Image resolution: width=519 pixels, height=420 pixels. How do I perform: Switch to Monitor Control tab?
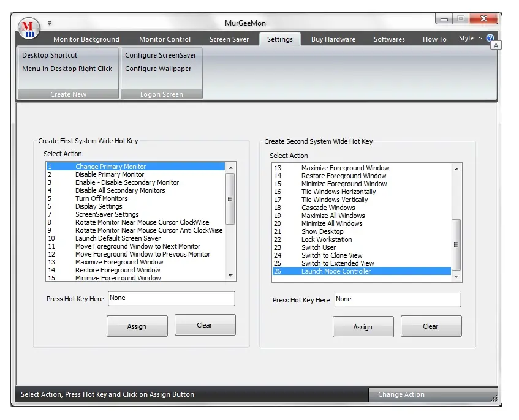coord(165,39)
